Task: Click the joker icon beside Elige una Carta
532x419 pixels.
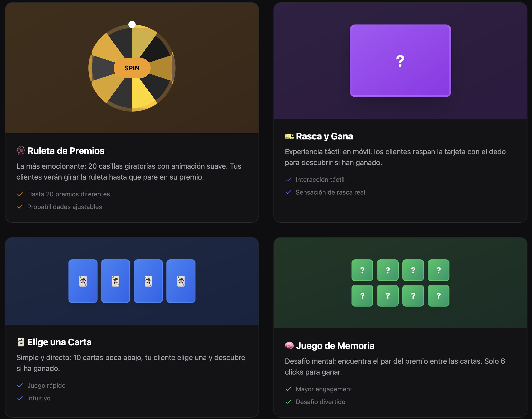Action: pos(21,342)
